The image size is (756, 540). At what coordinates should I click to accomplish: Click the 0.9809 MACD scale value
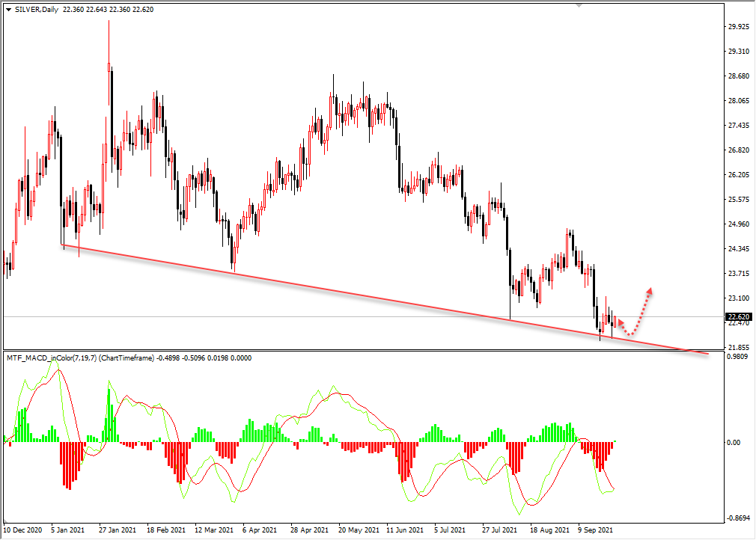tap(739, 357)
